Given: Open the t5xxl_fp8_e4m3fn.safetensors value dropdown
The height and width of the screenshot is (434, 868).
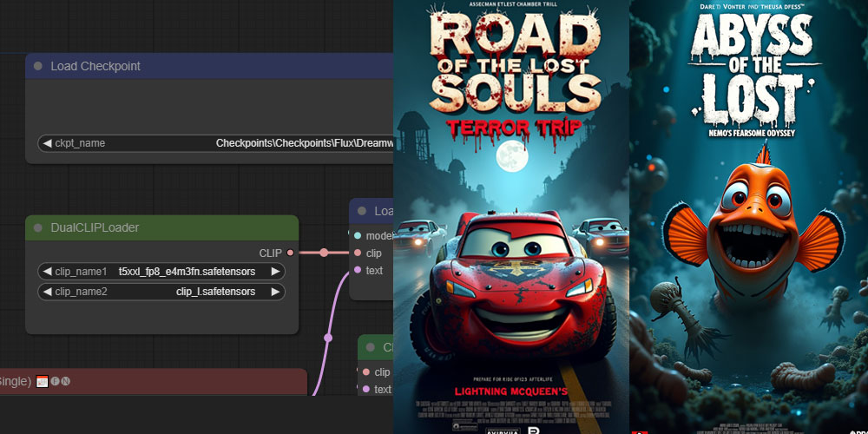Looking at the screenshot, I should 187,271.
